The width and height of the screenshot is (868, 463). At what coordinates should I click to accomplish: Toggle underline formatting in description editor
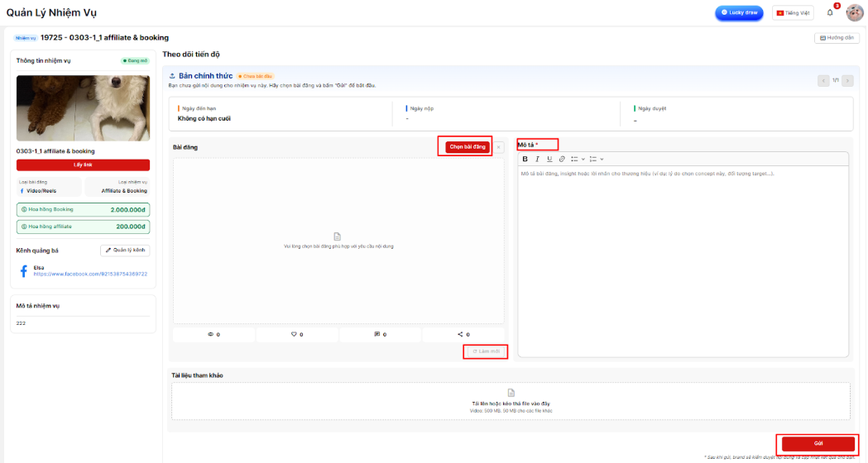549,159
